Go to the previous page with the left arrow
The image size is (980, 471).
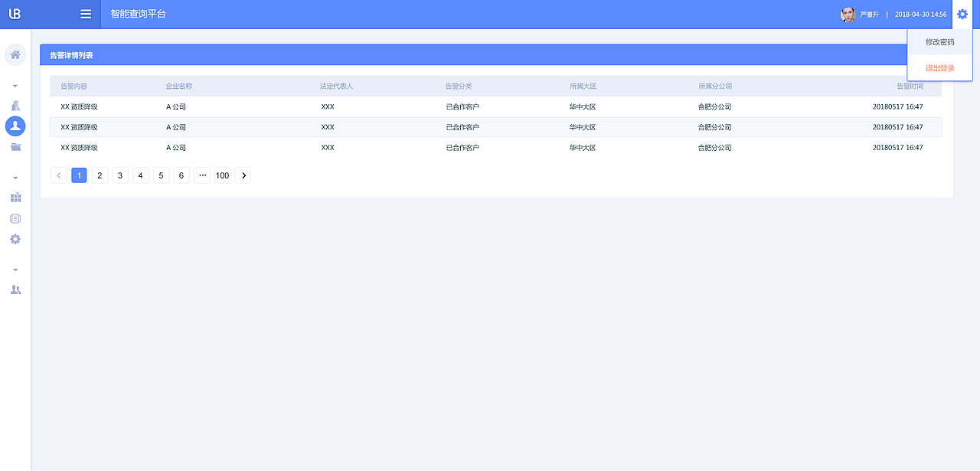[59, 175]
